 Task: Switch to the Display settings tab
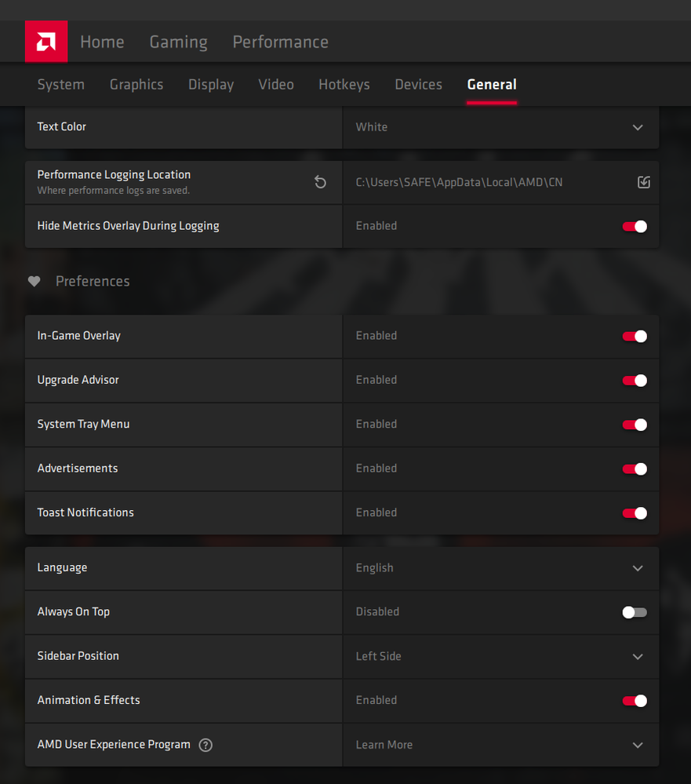[211, 85]
